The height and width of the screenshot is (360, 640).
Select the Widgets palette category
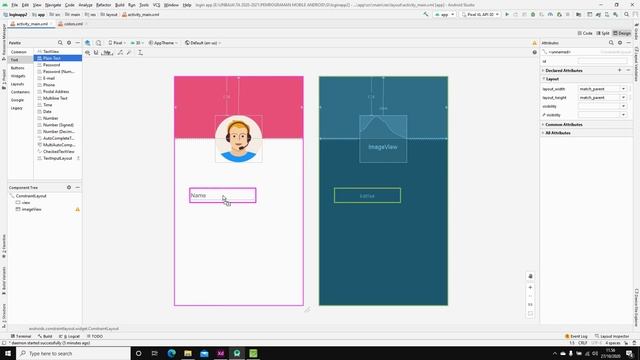click(x=18, y=76)
